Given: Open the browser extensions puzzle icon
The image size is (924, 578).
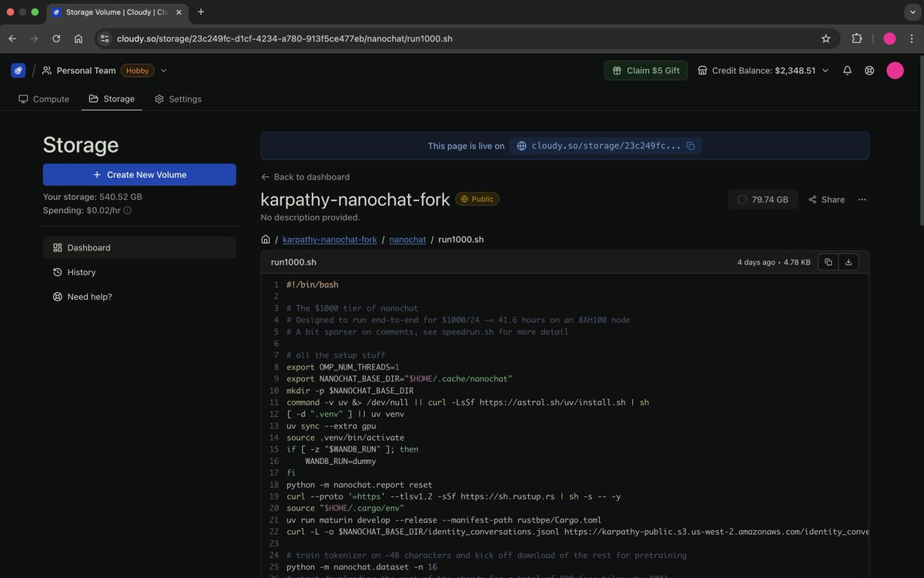Looking at the screenshot, I should coord(857,39).
